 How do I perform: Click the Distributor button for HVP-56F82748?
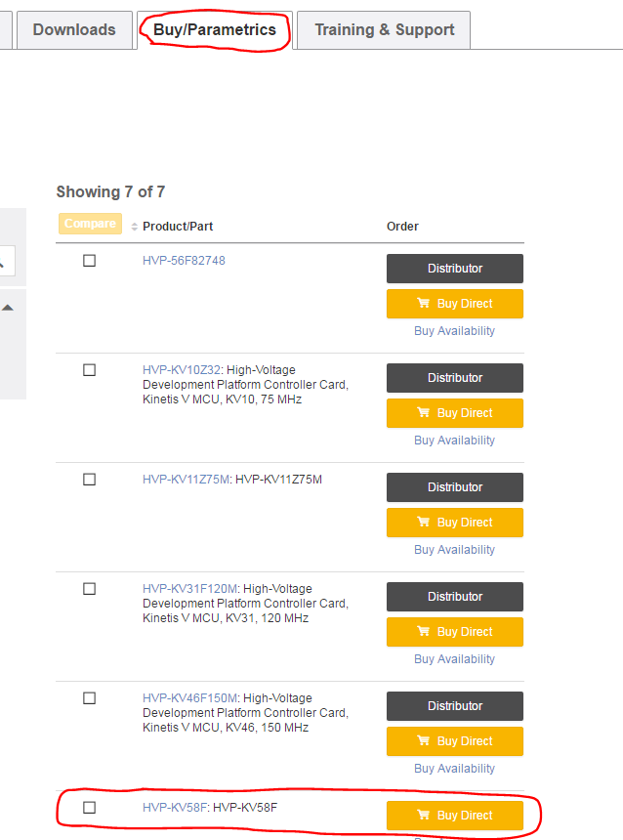455,269
